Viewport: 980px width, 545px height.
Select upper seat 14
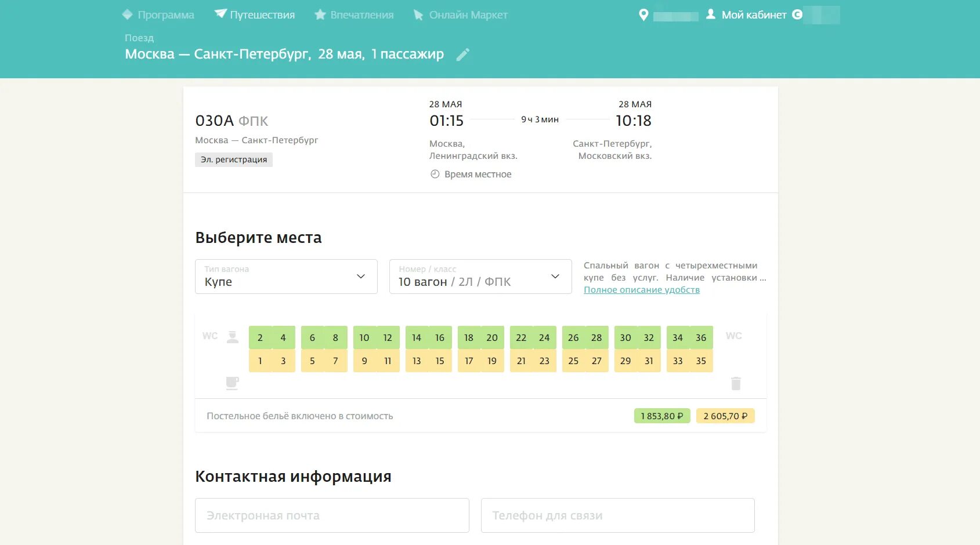417,337
